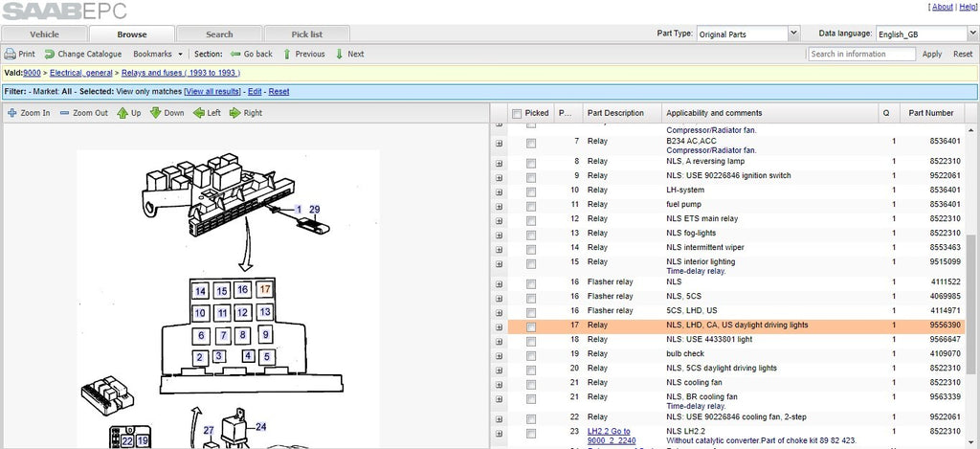The width and height of the screenshot is (980, 449).
Task: Select relay position 17 in diagram
Action: [266, 289]
